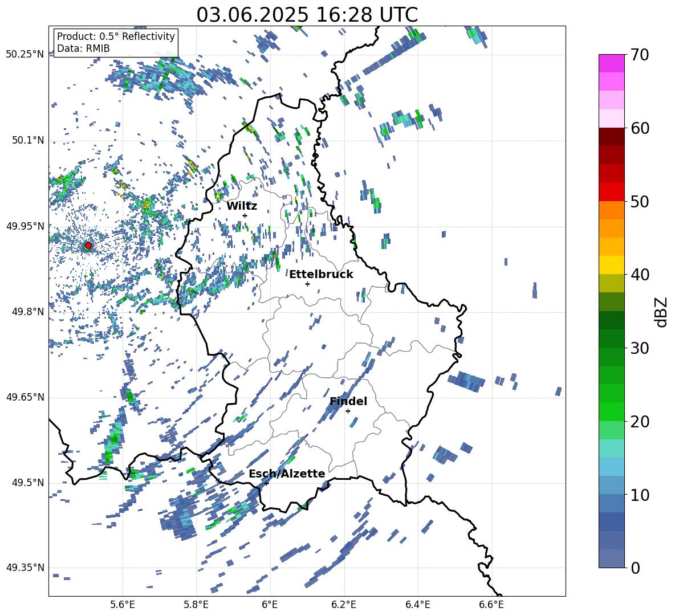Click the Findel location cross marker
The image size is (675, 616).
(x=348, y=411)
